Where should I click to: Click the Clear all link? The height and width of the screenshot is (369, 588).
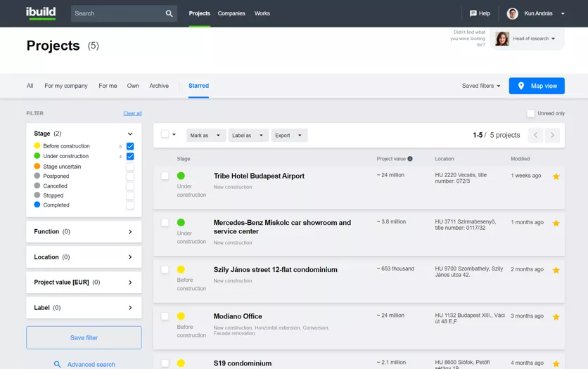pyautogui.click(x=132, y=113)
